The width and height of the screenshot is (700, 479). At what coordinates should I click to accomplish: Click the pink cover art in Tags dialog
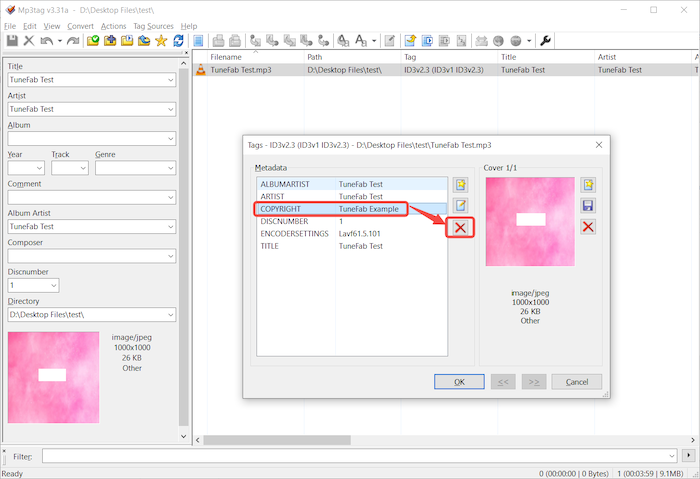point(530,222)
